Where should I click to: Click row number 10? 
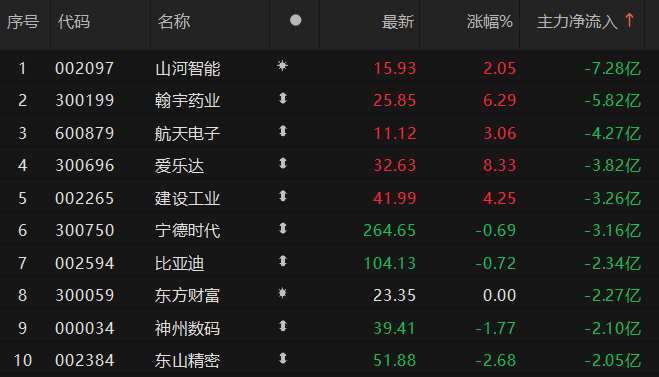tap(23, 360)
